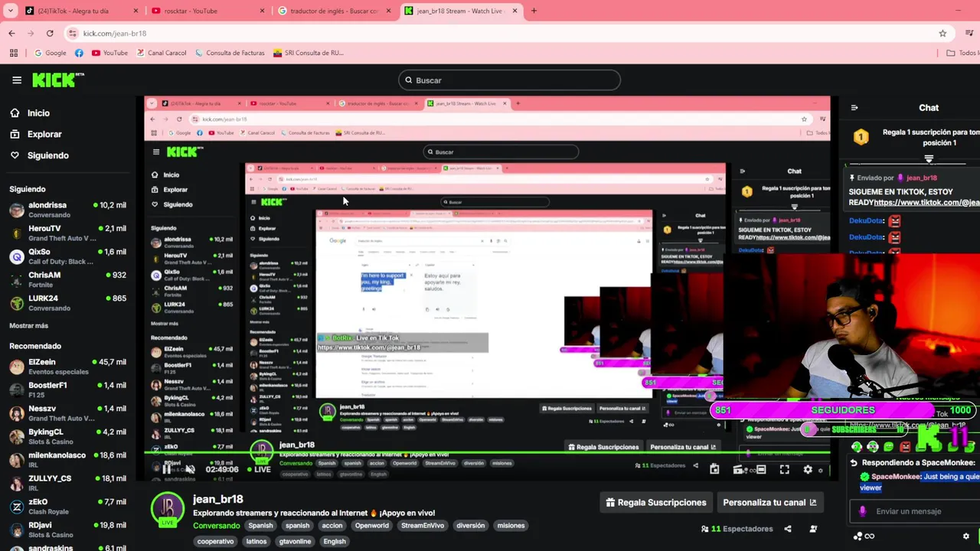Viewport: 980px width, 551px height.
Task: Open the YouTube bookmark
Action: 109,53
